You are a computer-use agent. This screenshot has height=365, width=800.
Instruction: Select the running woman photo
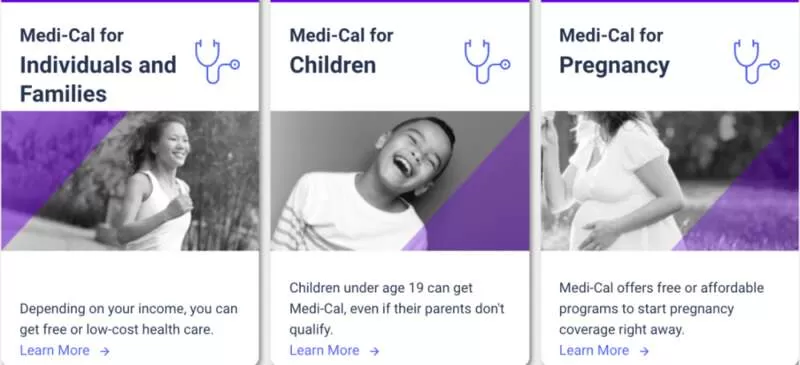130,181
